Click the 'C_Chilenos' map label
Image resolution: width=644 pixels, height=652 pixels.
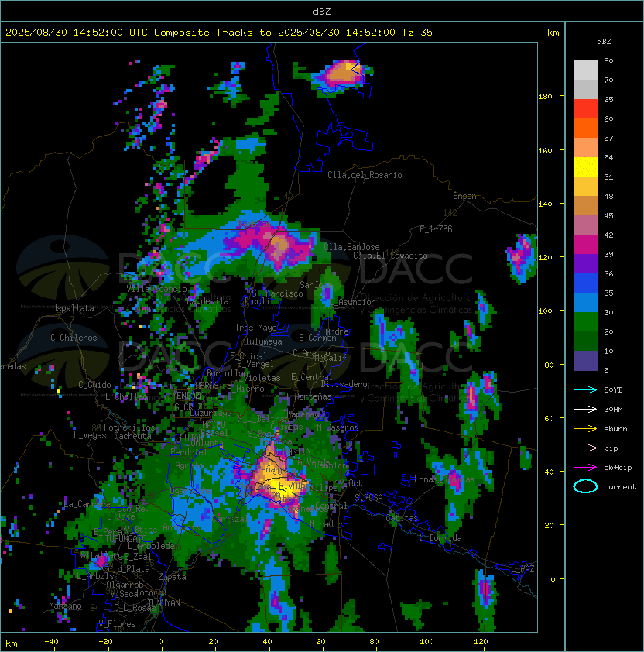pos(74,338)
